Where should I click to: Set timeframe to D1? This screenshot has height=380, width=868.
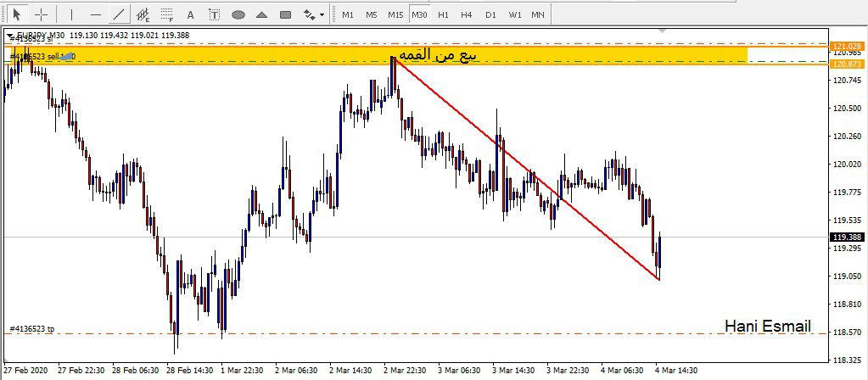coord(490,14)
